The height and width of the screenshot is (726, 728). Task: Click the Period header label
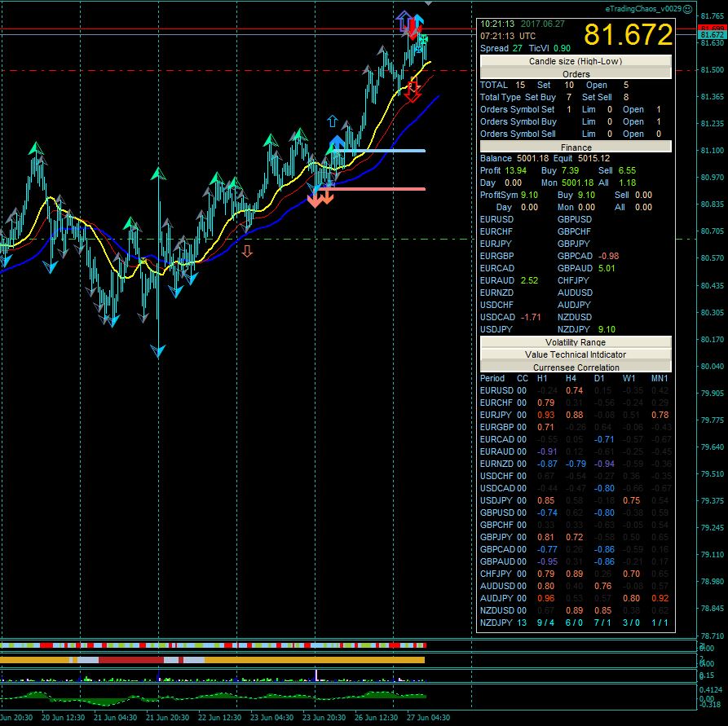pyautogui.click(x=492, y=378)
